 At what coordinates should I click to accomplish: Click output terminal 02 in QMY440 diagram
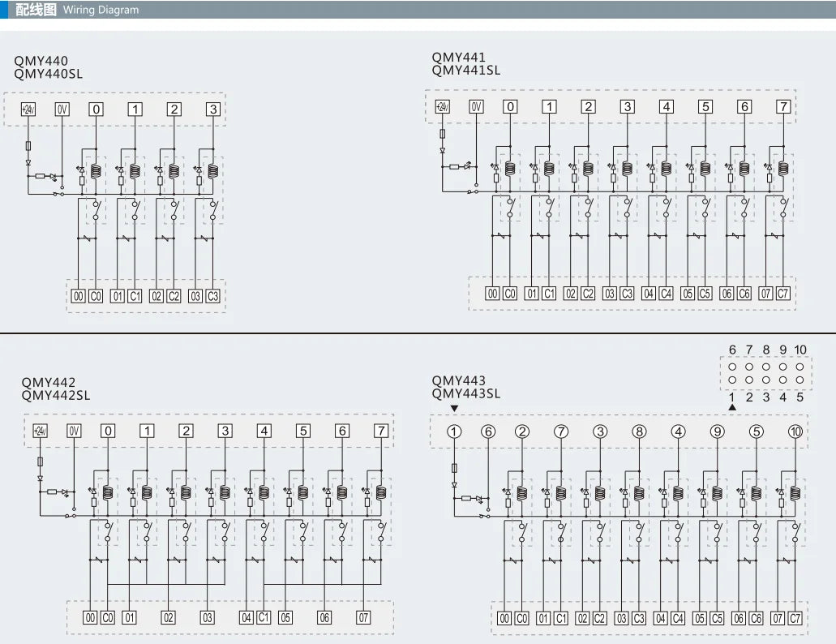156,296
